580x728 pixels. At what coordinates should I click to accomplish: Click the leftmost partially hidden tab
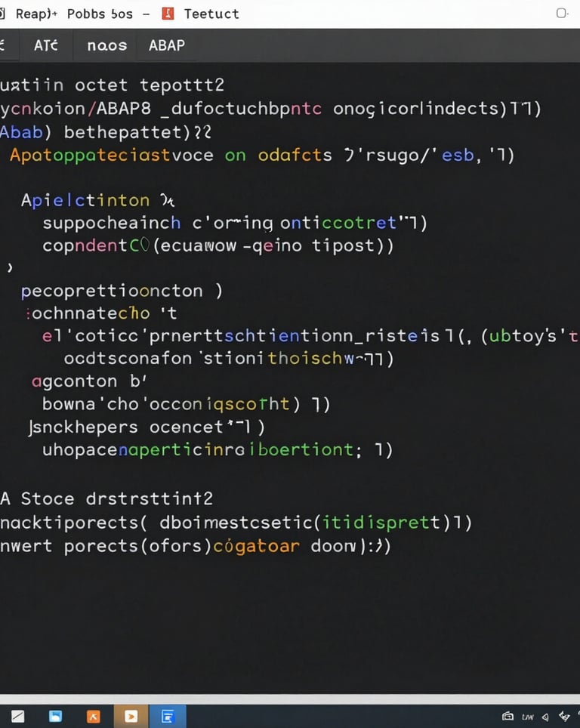point(4,45)
